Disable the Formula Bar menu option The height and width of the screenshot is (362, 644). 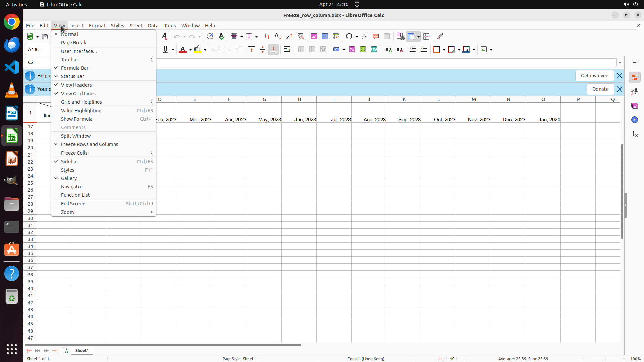(74, 68)
